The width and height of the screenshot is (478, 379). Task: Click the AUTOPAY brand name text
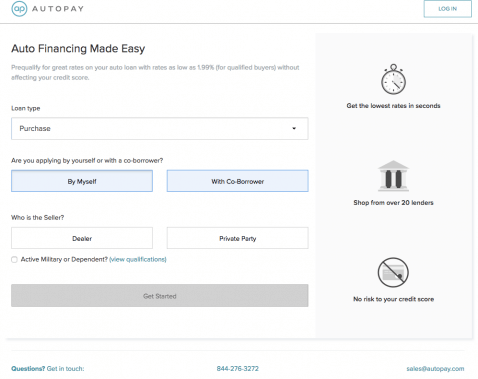[x=58, y=9]
